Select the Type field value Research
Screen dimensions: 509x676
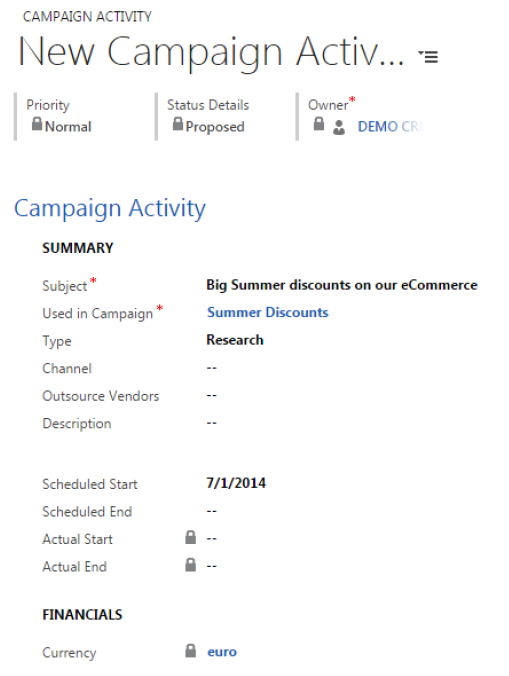click(235, 340)
